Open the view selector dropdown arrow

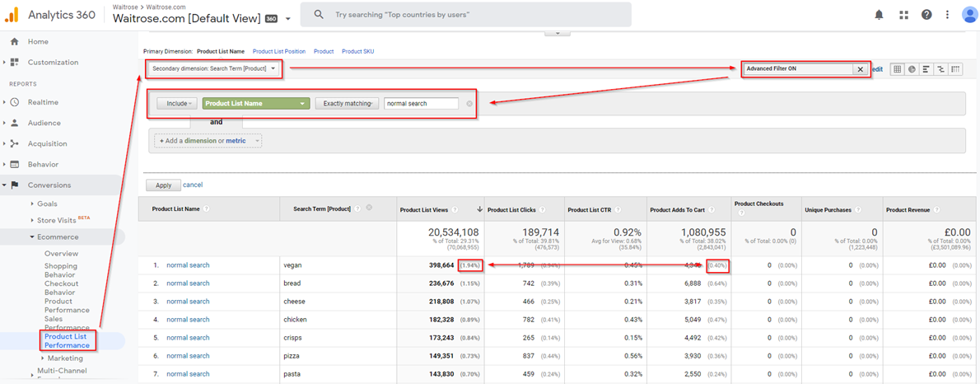[x=288, y=19]
